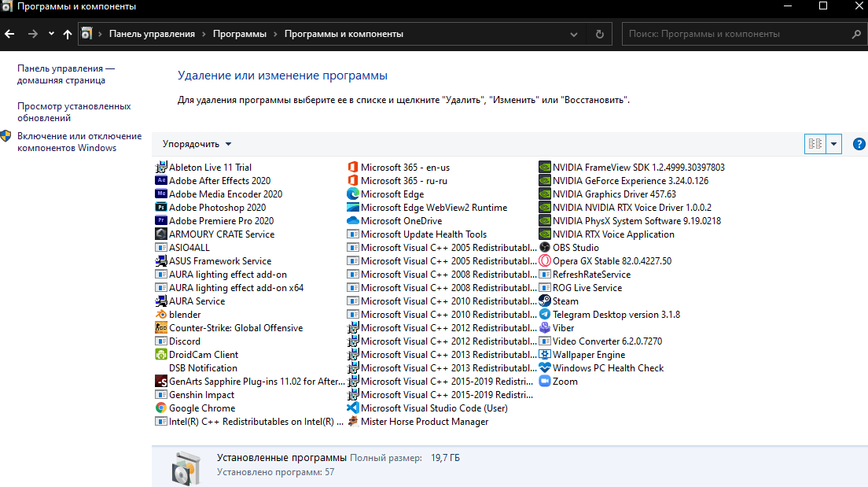
Task: Click the Microsoft OneDrive cloud icon
Action: [x=352, y=220]
